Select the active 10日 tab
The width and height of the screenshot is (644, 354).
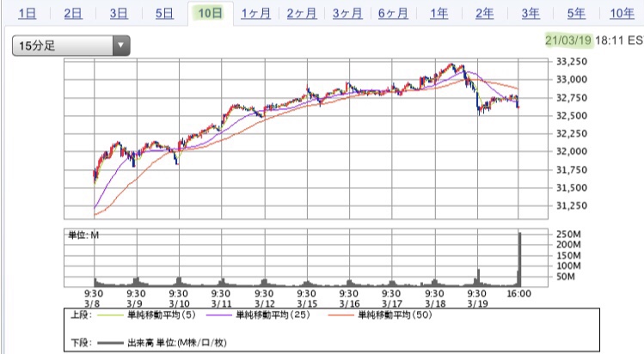211,14
